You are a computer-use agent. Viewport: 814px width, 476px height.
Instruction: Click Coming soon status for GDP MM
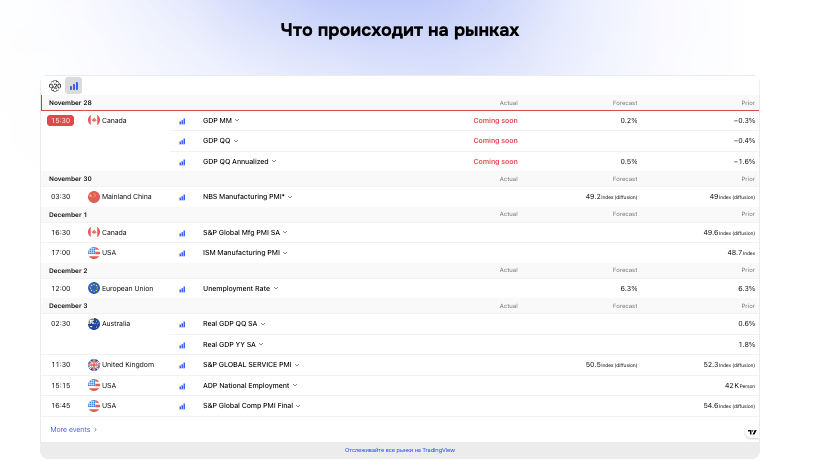[x=495, y=120]
